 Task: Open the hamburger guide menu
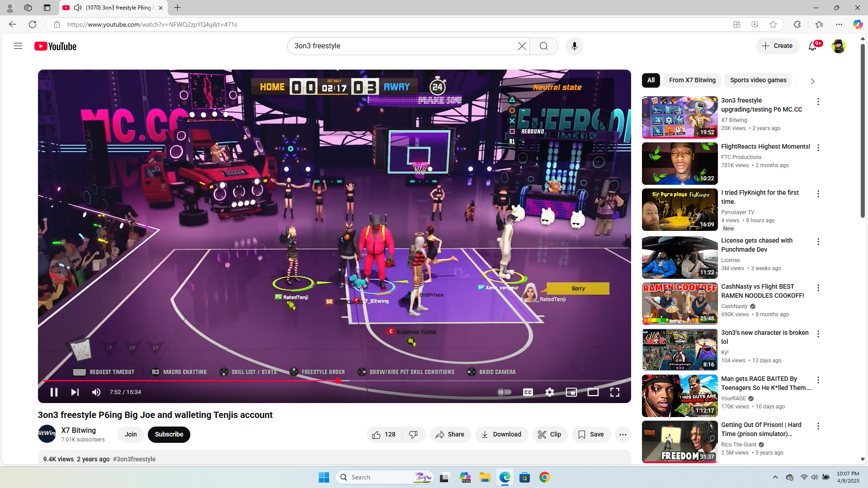(18, 46)
